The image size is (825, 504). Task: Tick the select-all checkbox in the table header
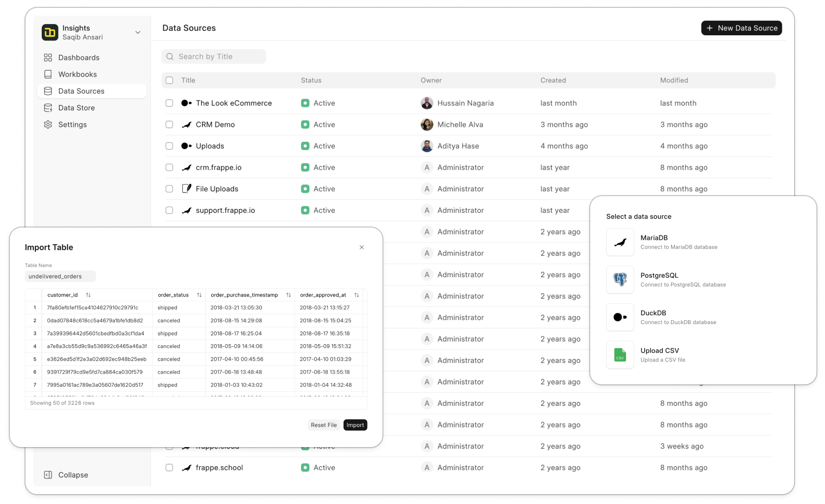coord(169,80)
